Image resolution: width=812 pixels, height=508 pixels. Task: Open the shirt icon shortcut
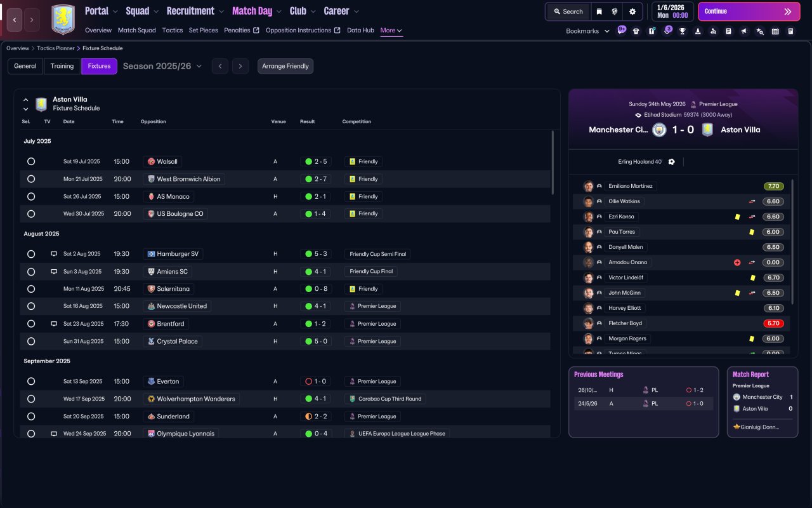point(636,31)
